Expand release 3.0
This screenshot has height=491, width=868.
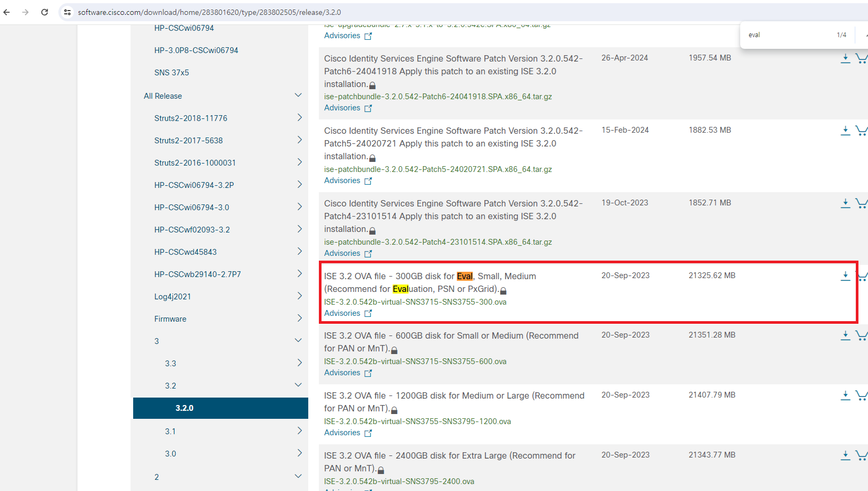(x=299, y=453)
